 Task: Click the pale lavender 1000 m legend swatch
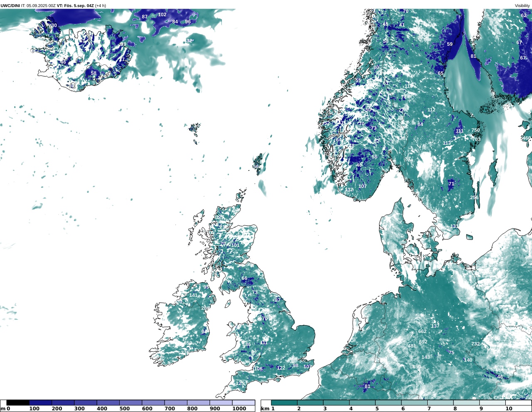click(243, 402)
